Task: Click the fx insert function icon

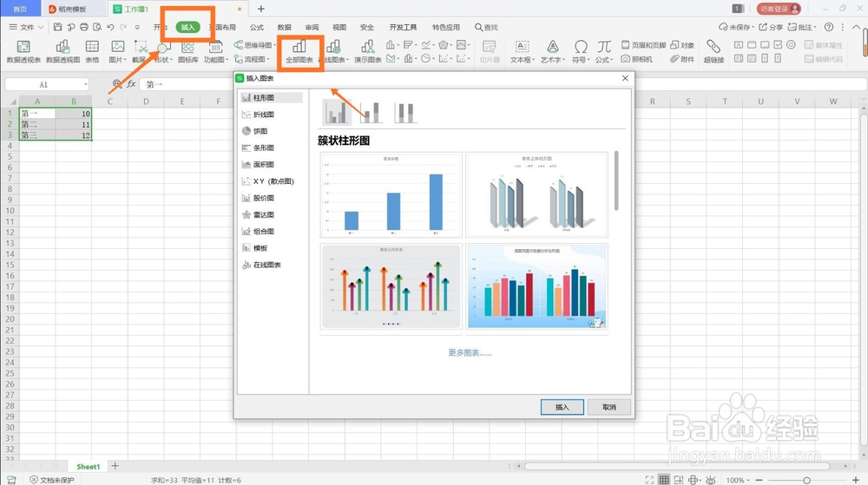Action: coord(131,84)
